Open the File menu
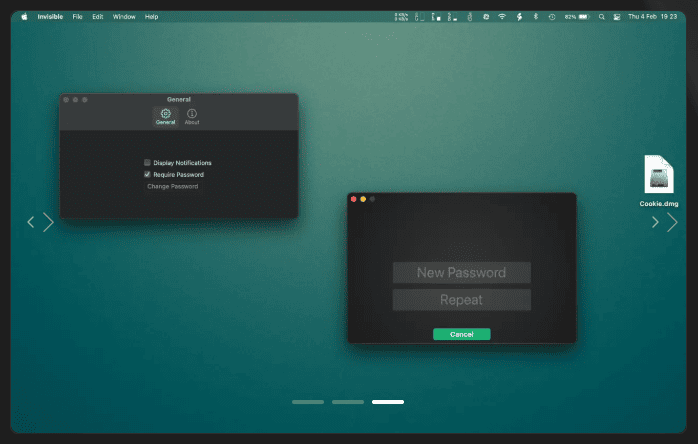Viewport: 698px width, 444px height. (77, 17)
